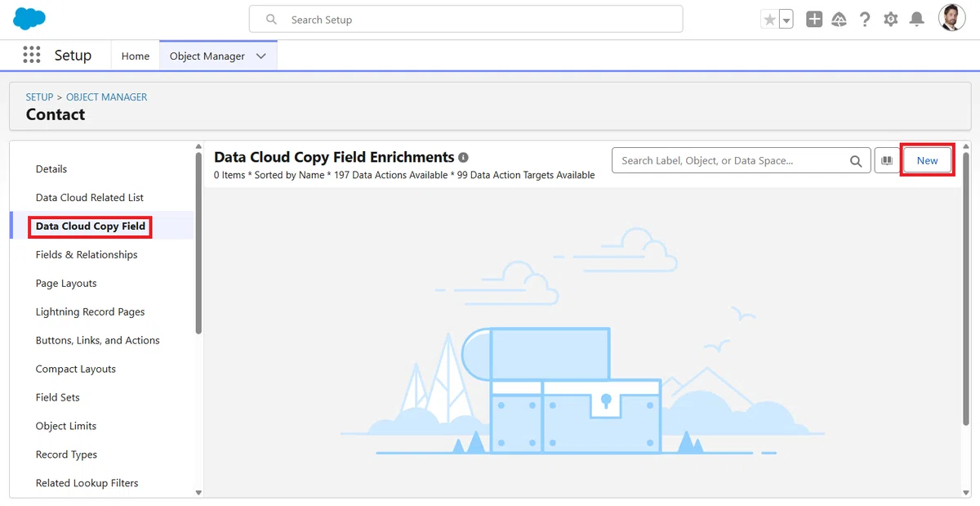
Task: Go to Compact Layouts
Action: pos(76,369)
